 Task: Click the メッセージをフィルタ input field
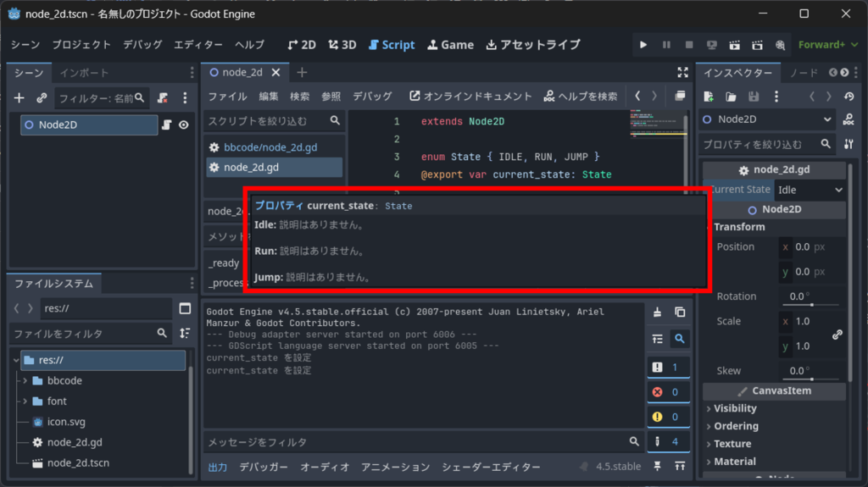[415, 442]
